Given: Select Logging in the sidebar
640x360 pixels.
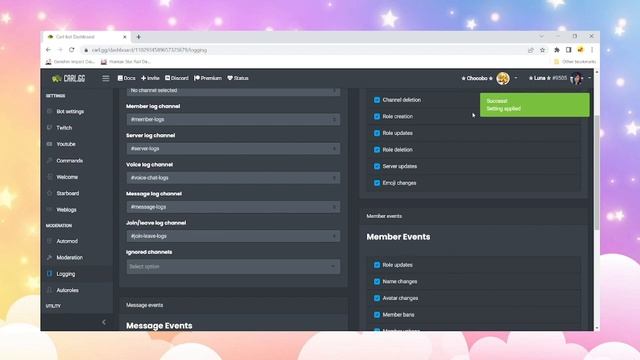Looking at the screenshot, I should (66, 274).
